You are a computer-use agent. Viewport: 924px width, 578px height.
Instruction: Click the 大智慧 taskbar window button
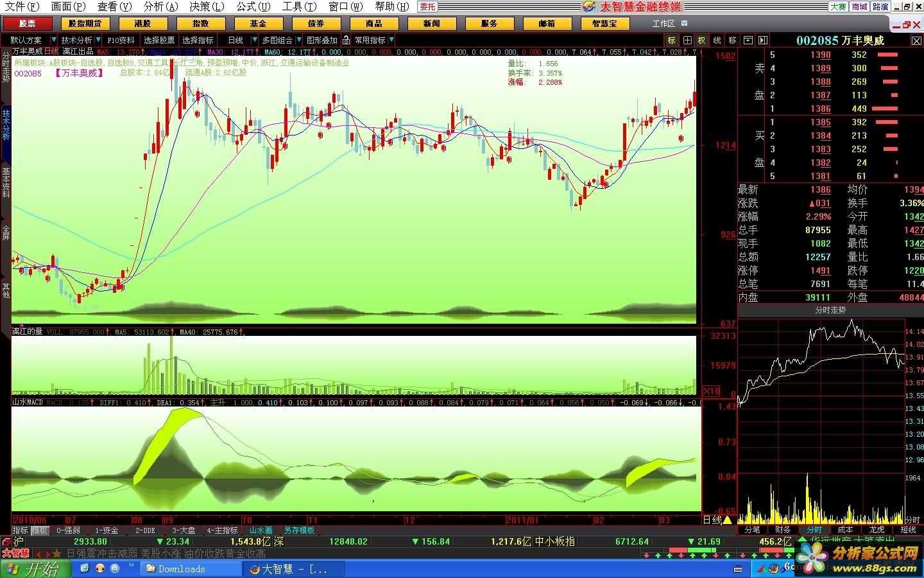click(x=294, y=569)
